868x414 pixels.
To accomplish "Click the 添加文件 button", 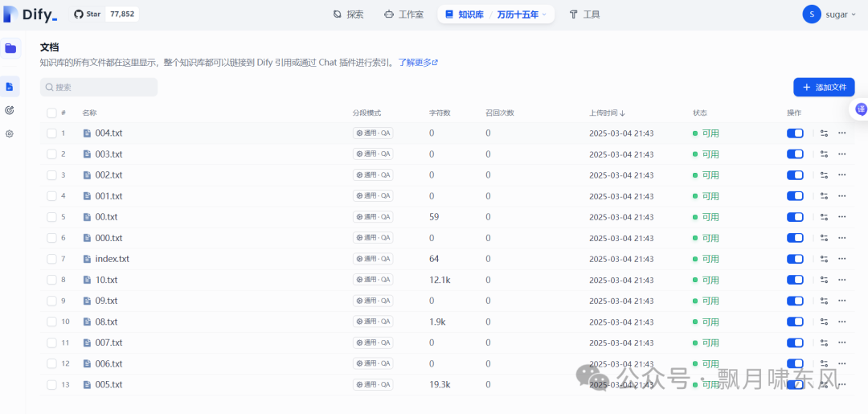I will point(824,88).
